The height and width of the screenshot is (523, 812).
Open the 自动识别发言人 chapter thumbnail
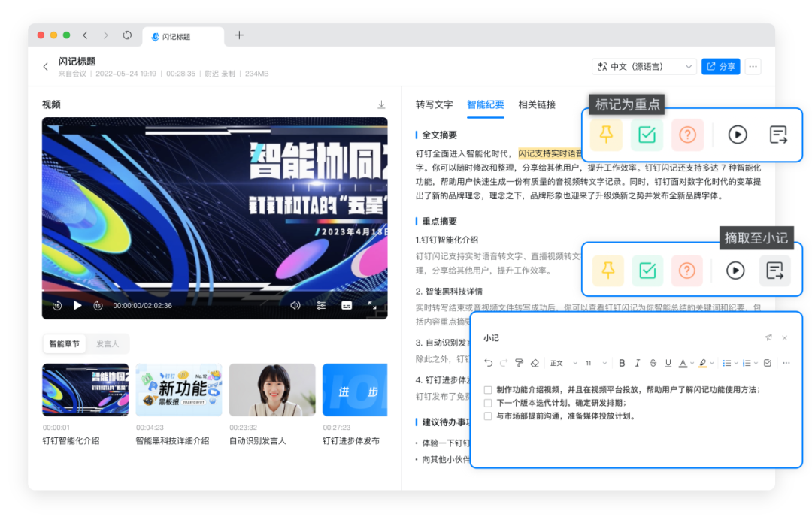272,390
